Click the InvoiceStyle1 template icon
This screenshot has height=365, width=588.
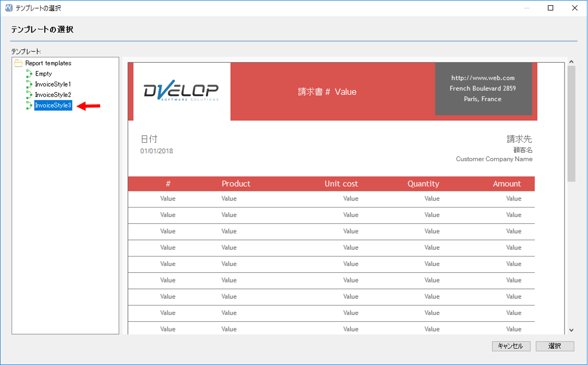29,84
